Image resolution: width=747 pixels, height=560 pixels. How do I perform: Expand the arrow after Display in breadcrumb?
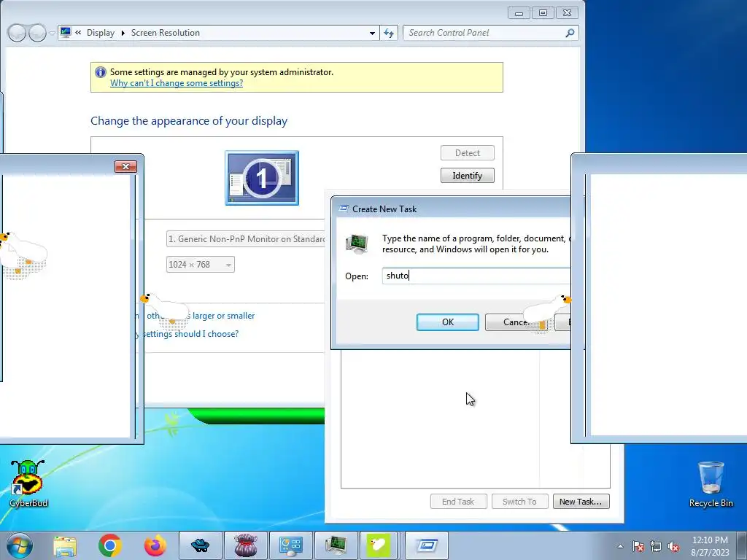click(123, 33)
